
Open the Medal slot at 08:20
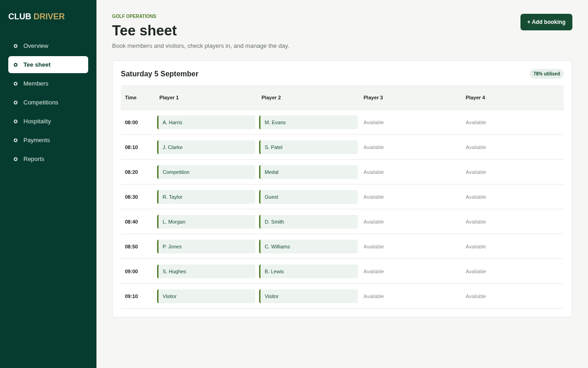308,172
